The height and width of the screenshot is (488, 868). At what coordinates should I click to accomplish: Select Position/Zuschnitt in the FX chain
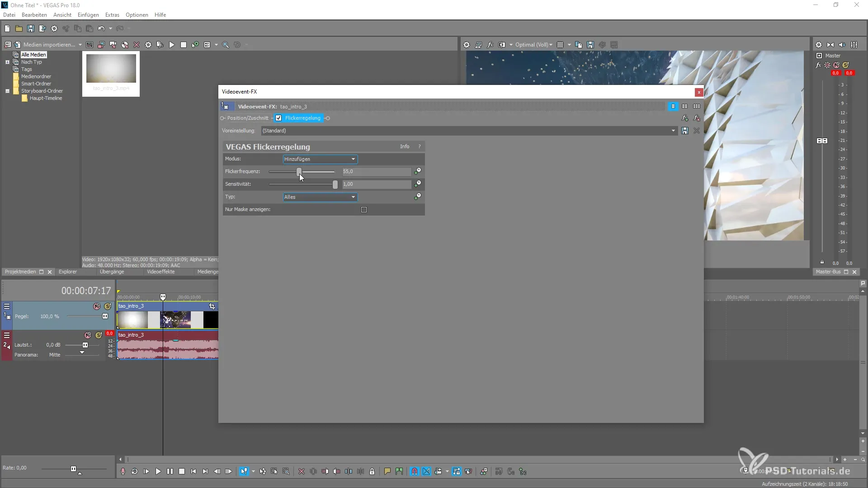click(248, 118)
